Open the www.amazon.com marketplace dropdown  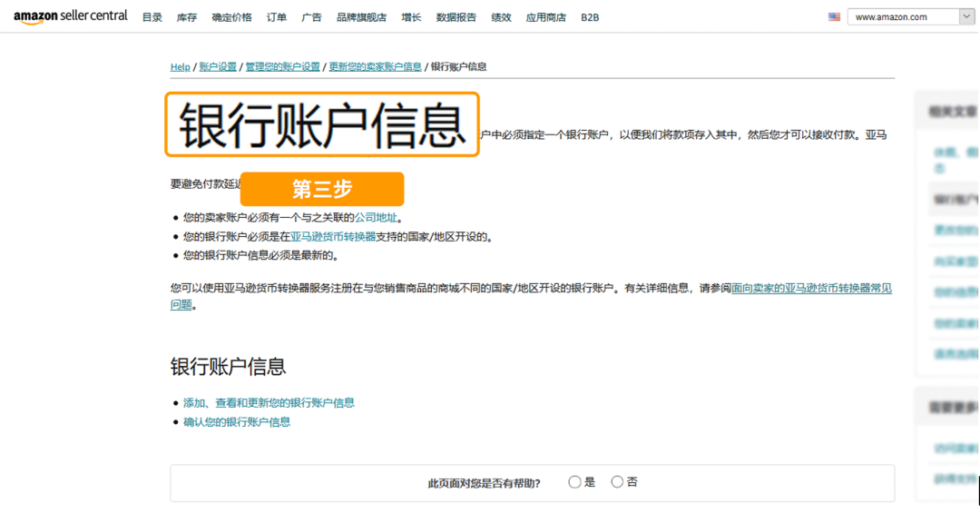[910, 17]
